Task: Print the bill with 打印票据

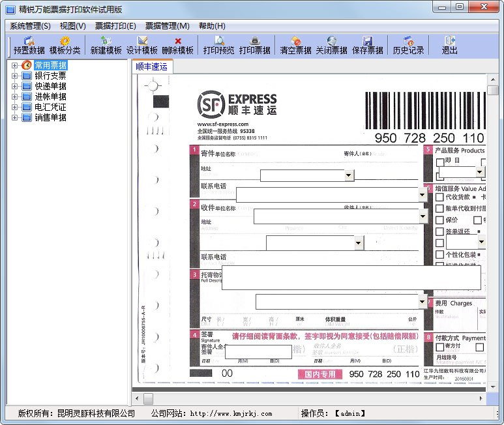Action: [x=254, y=46]
